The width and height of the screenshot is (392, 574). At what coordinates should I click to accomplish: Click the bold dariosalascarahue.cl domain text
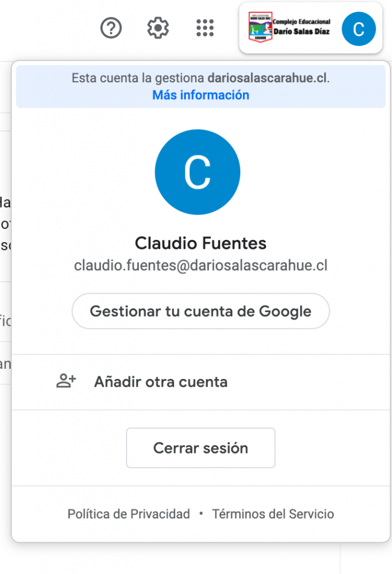coord(267,78)
